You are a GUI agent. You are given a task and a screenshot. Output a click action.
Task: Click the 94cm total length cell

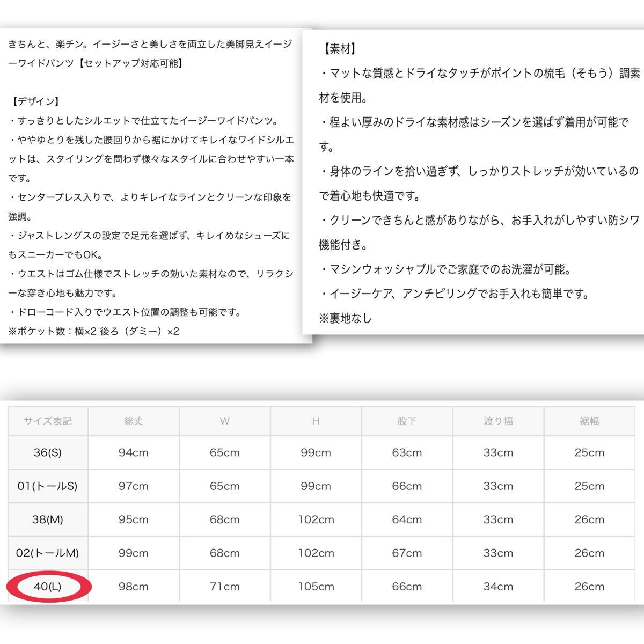134,452
